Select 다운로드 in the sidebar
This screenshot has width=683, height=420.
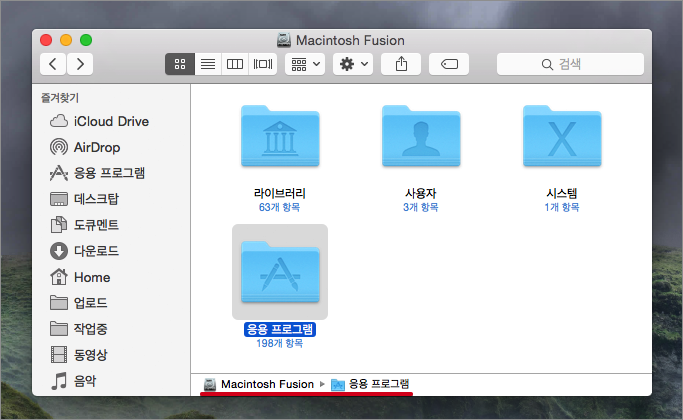coord(85,251)
